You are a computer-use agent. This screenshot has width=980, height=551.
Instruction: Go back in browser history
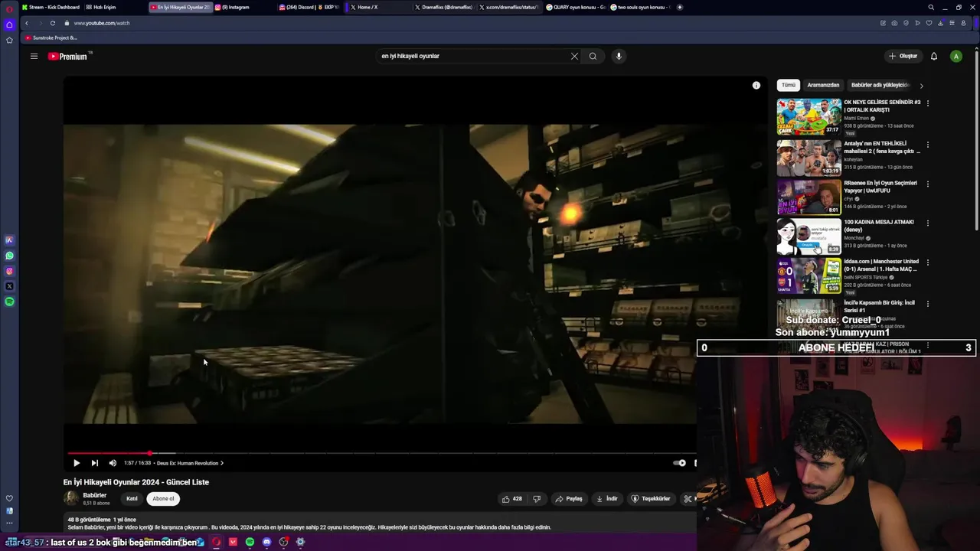point(27,23)
